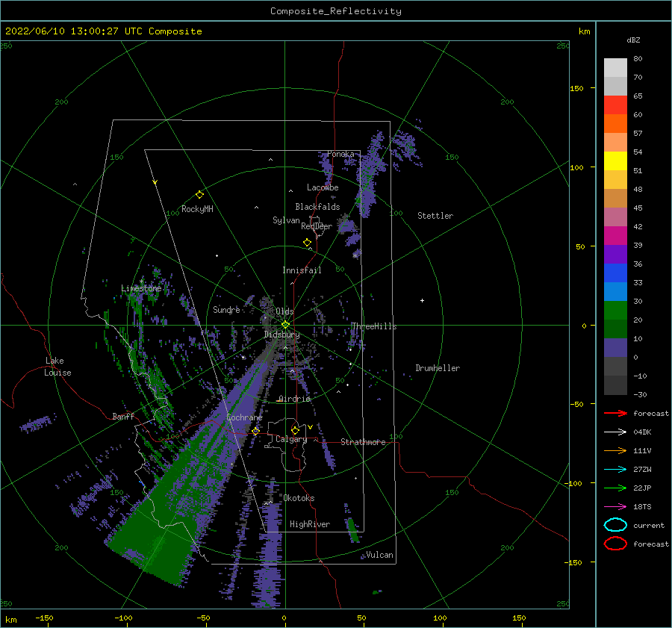Screen dimensions: 672x628
Task: Click the Blackfalds label
Action: [317, 207]
